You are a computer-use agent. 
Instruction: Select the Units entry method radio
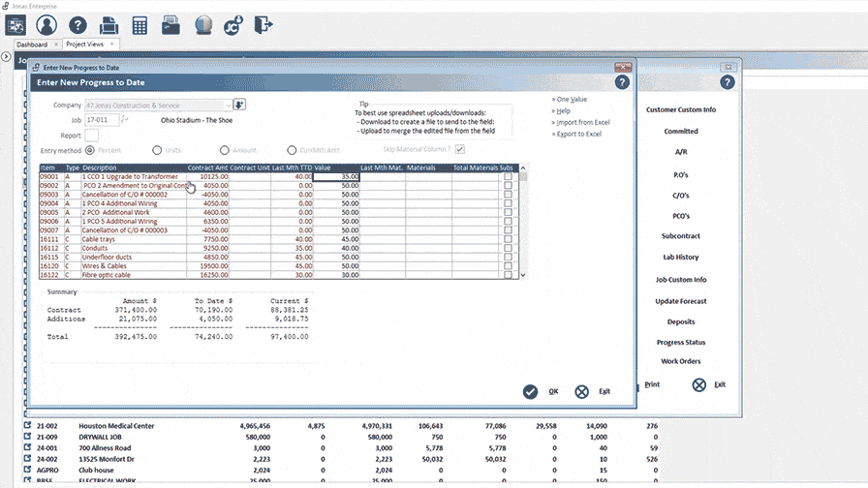[x=157, y=150]
